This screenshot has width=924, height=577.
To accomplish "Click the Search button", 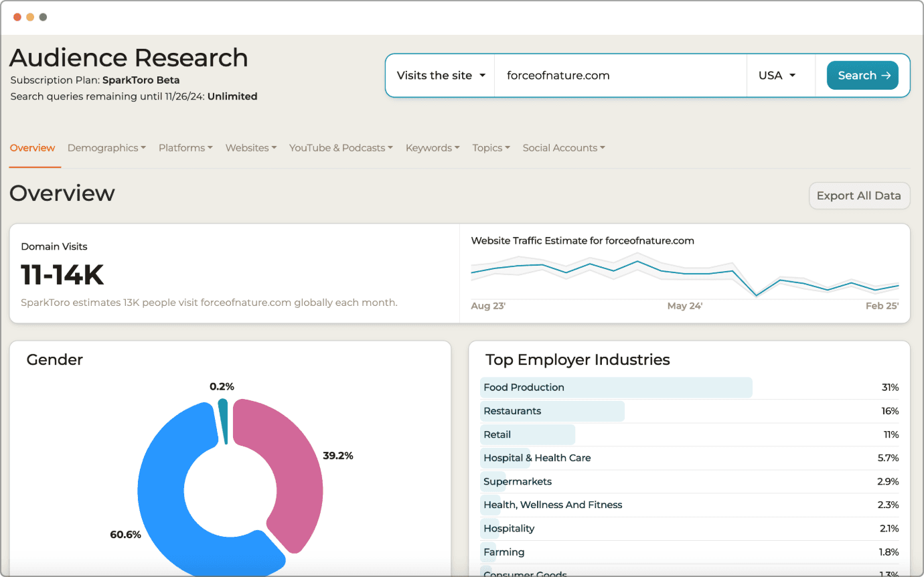I will coord(862,76).
